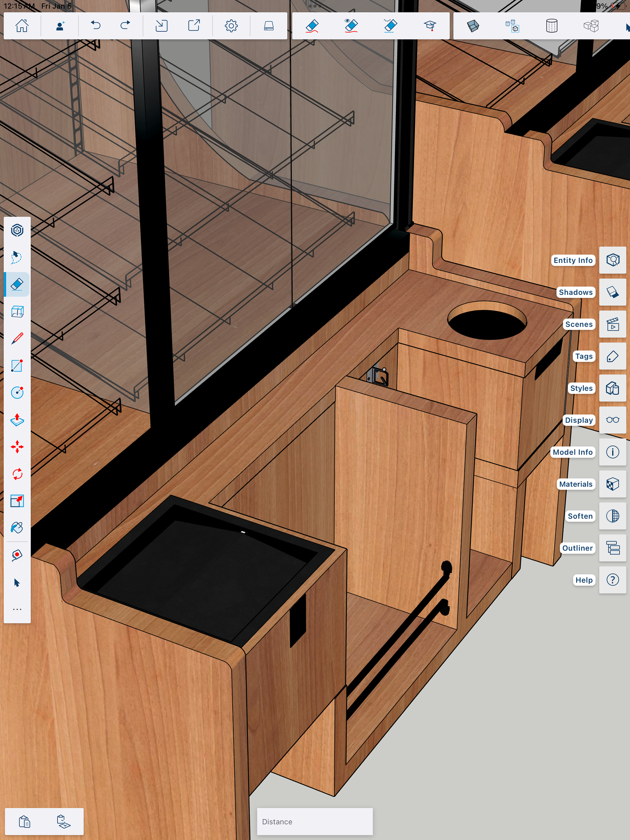The height and width of the screenshot is (840, 630).
Task: Select the rectangle drawing tool
Action: click(17, 365)
